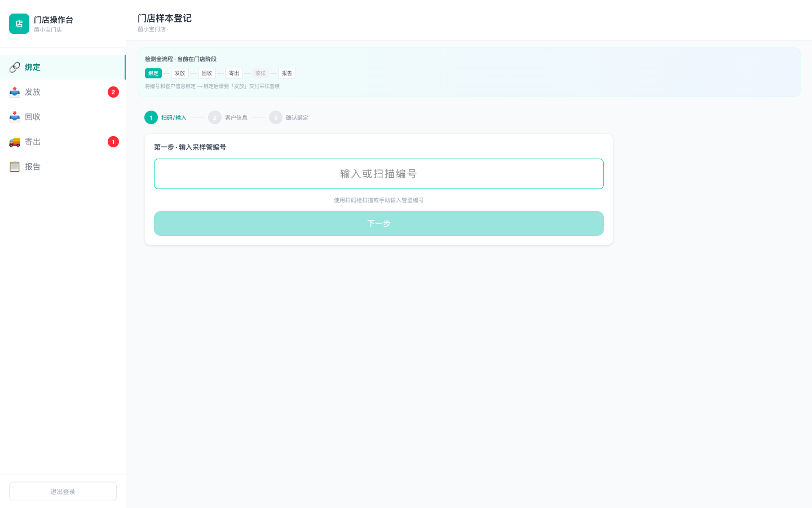Open the 绑定 menu label
812x508 pixels.
click(x=33, y=67)
